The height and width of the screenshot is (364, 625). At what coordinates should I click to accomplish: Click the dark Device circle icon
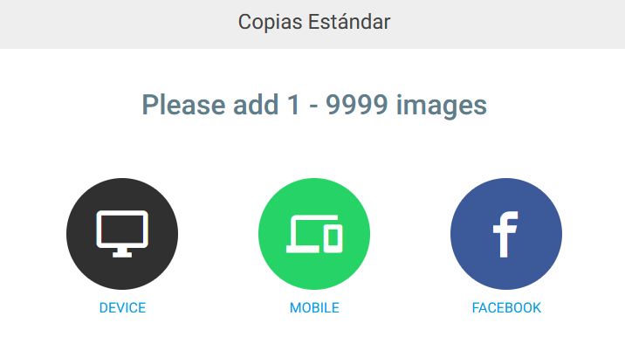click(x=122, y=234)
